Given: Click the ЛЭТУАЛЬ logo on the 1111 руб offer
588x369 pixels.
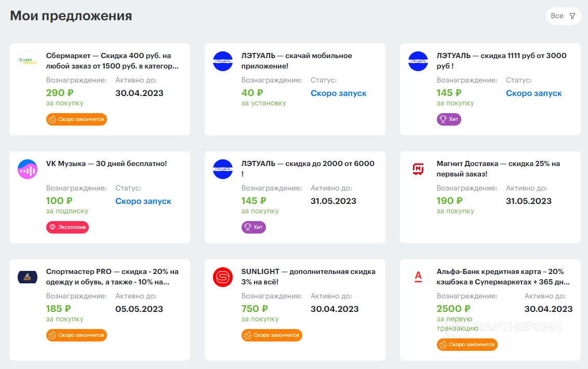Looking at the screenshot, I should pos(418,61).
